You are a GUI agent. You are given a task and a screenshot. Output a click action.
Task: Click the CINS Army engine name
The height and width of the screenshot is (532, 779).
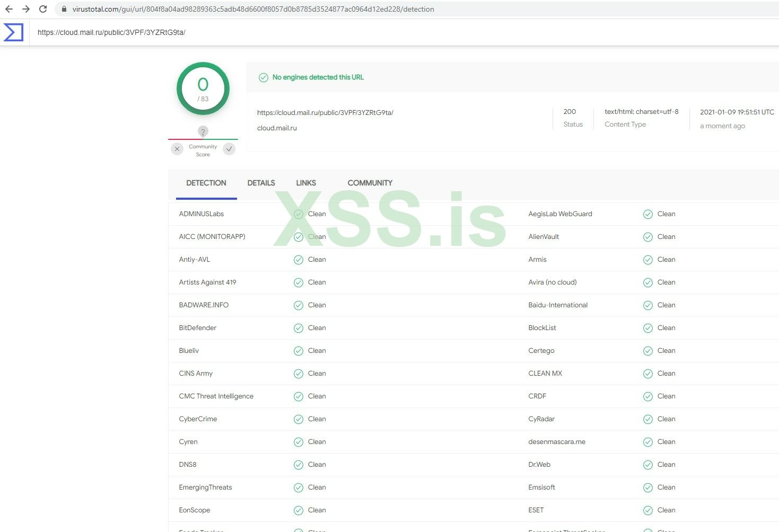tap(196, 374)
